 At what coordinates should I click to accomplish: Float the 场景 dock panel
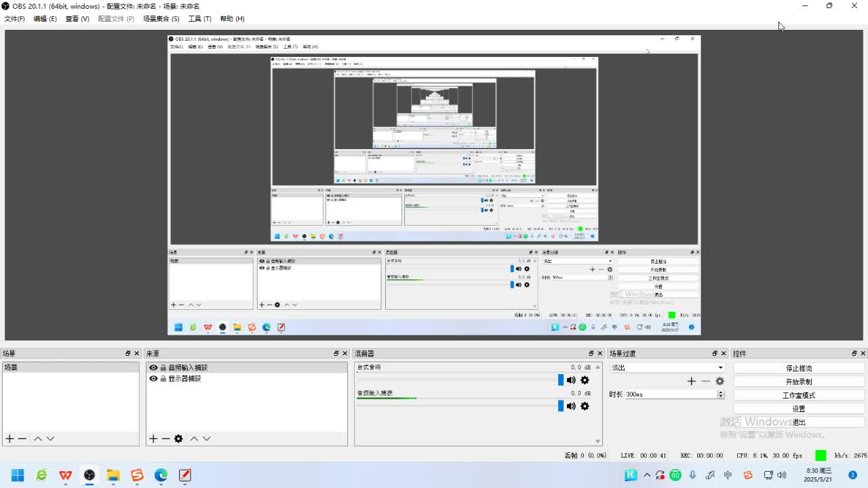point(127,353)
